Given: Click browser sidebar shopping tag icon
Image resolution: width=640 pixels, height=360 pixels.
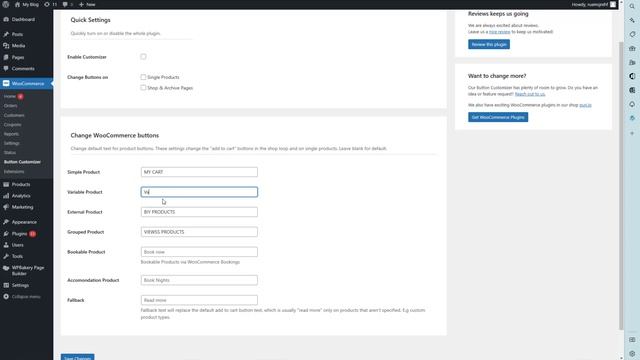Looking at the screenshot, I should [x=632, y=34].
